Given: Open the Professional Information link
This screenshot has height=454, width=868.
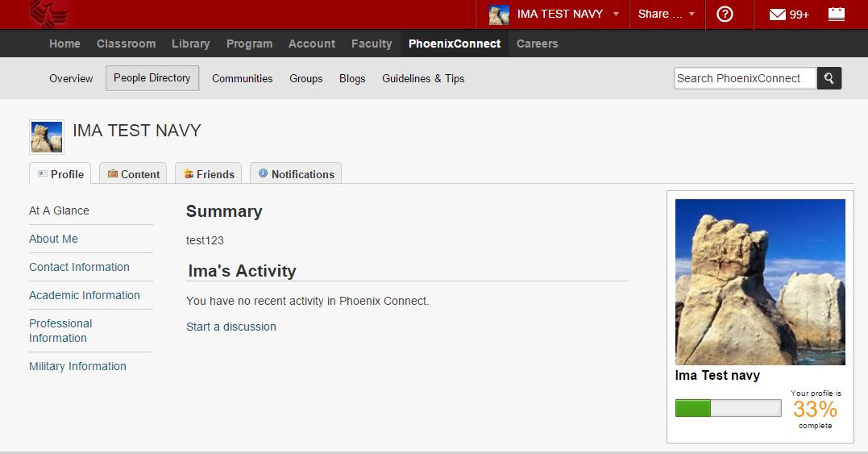Looking at the screenshot, I should 60,331.
